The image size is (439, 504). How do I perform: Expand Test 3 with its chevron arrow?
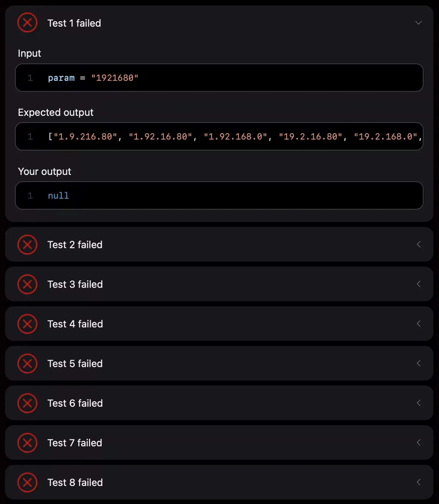point(418,284)
